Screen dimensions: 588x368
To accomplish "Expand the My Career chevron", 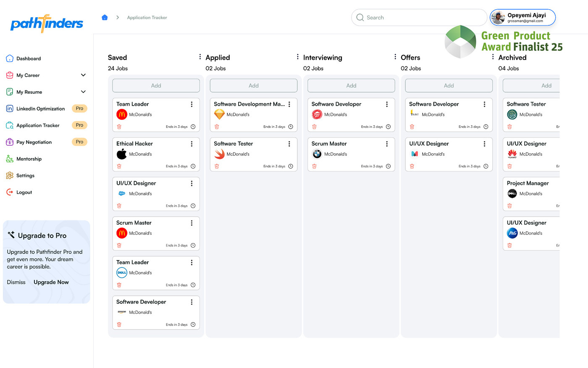I will tap(83, 75).
